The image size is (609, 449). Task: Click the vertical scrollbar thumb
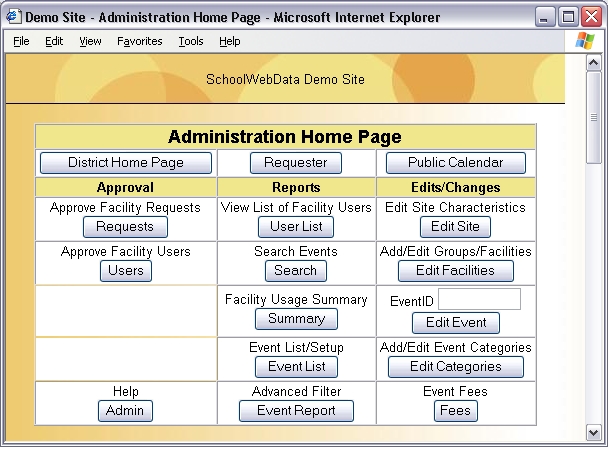coord(593,118)
